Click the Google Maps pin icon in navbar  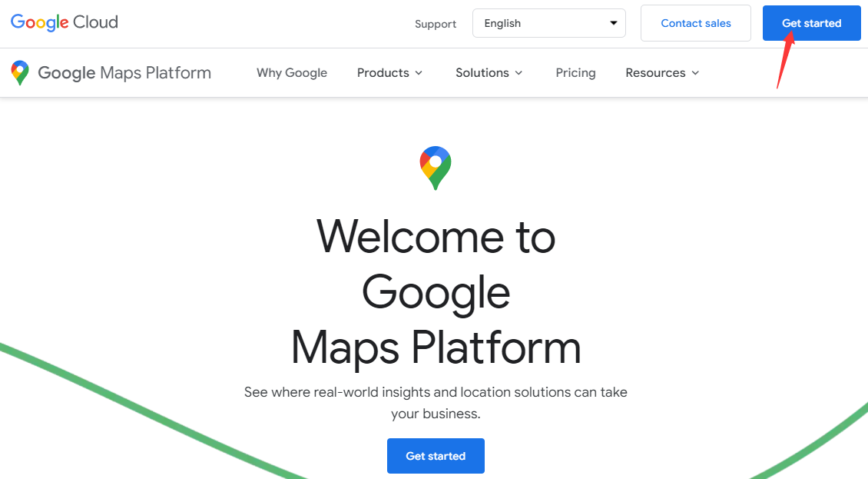(x=20, y=72)
